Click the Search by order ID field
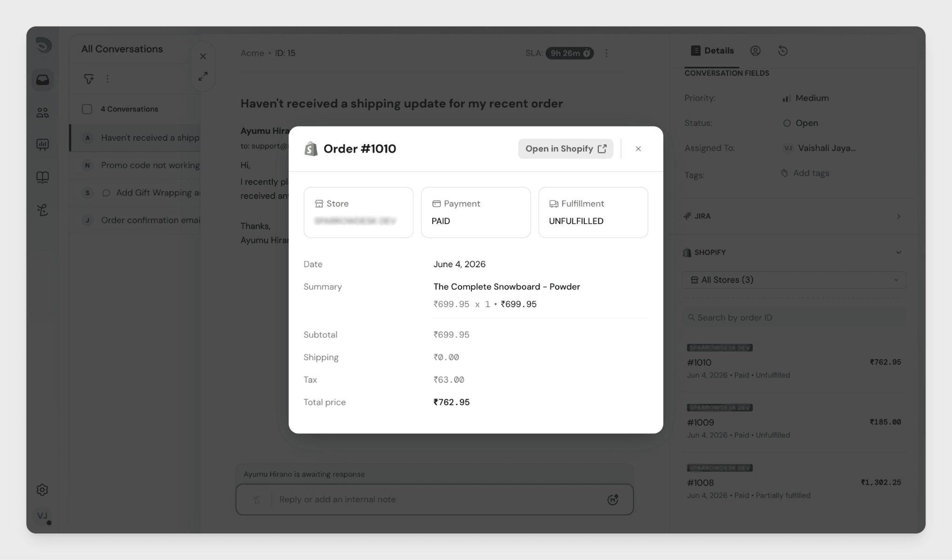The width and height of the screenshot is (952, 560). pyautogui.click(x=793, y=317)
